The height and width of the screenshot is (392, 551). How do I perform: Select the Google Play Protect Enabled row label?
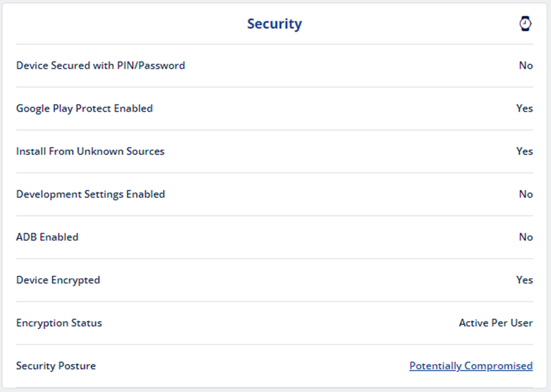(84, 108)
